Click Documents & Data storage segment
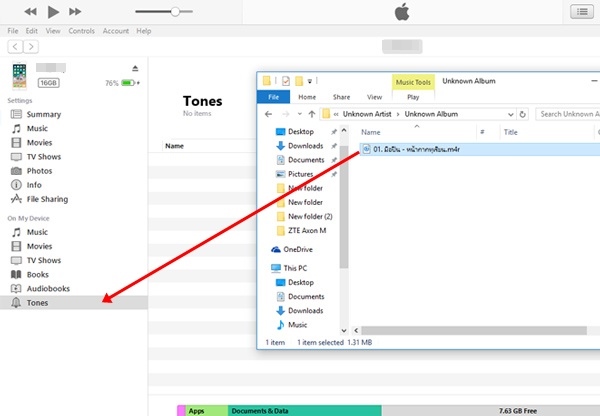 pos(305,411)
